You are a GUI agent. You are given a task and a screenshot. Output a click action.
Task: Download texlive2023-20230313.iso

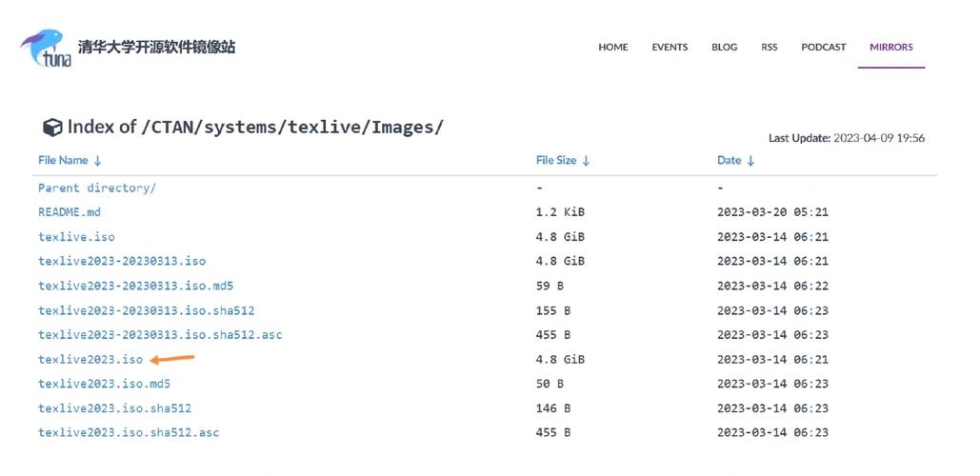pyautogui.click(x=122, y=261)
